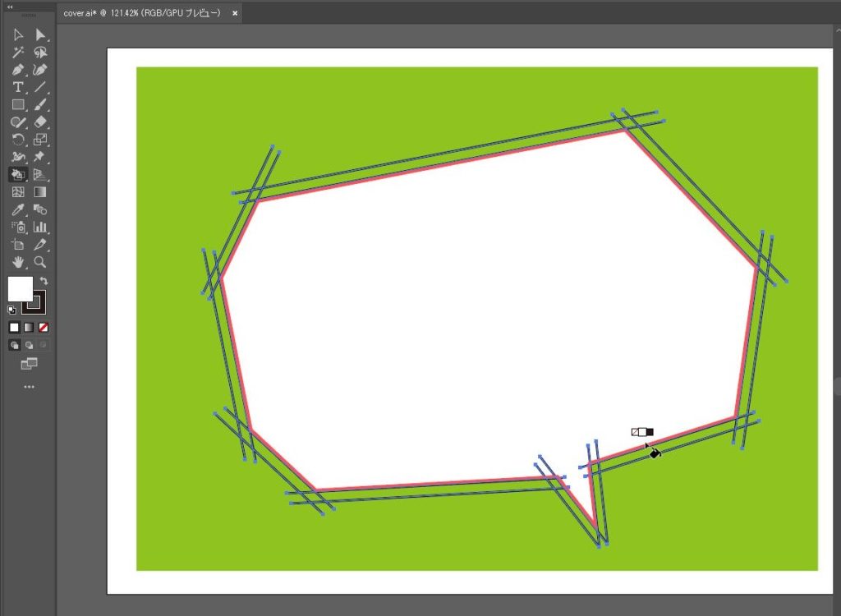Switch to the cover.ai document tab
Viewport: 841px width, 616px height.
(141, 14)
